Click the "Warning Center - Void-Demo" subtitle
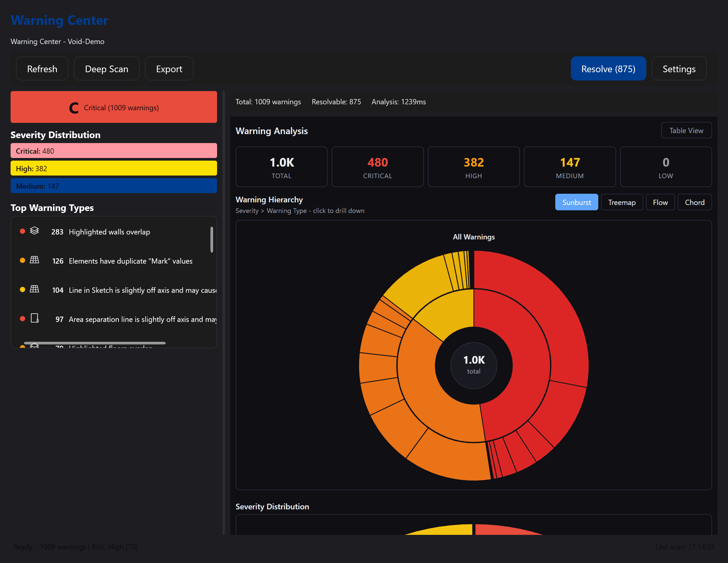 [57, 41]
